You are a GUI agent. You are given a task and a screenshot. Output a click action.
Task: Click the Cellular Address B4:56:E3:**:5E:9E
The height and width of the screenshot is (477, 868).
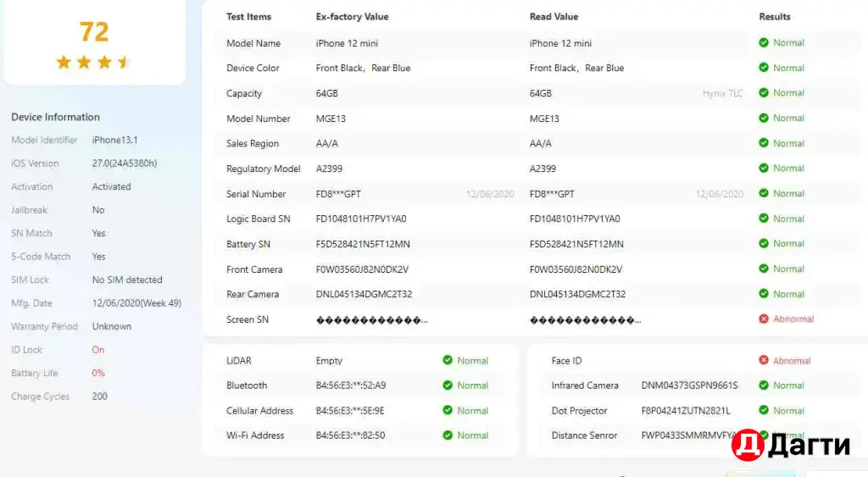coord(350,411)
